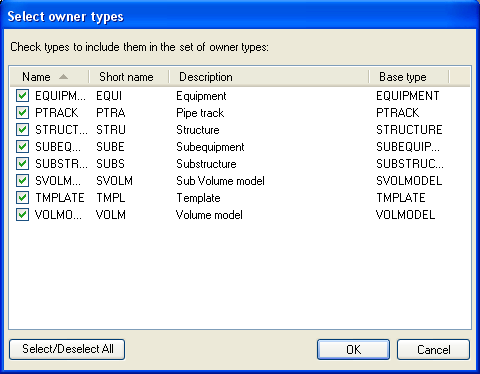
Task: Sort by the Short name column header
Action: tap(129, 77)
